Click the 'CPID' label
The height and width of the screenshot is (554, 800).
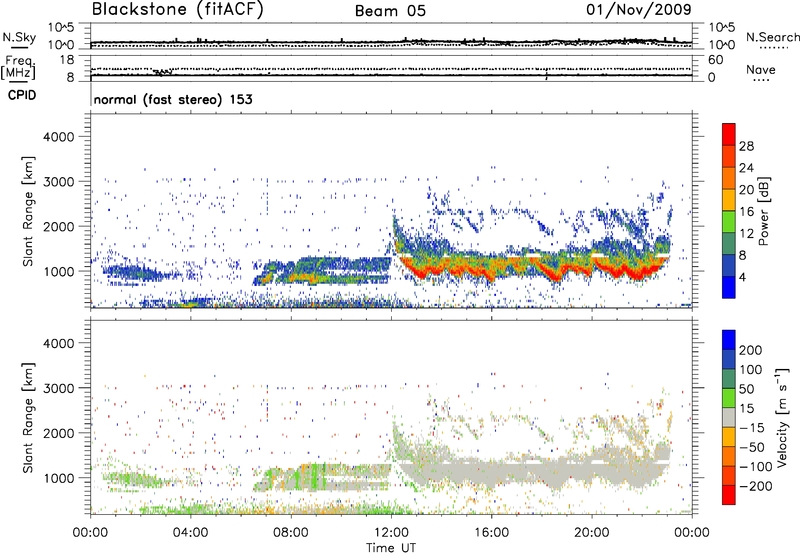click(x=22, y=95)
